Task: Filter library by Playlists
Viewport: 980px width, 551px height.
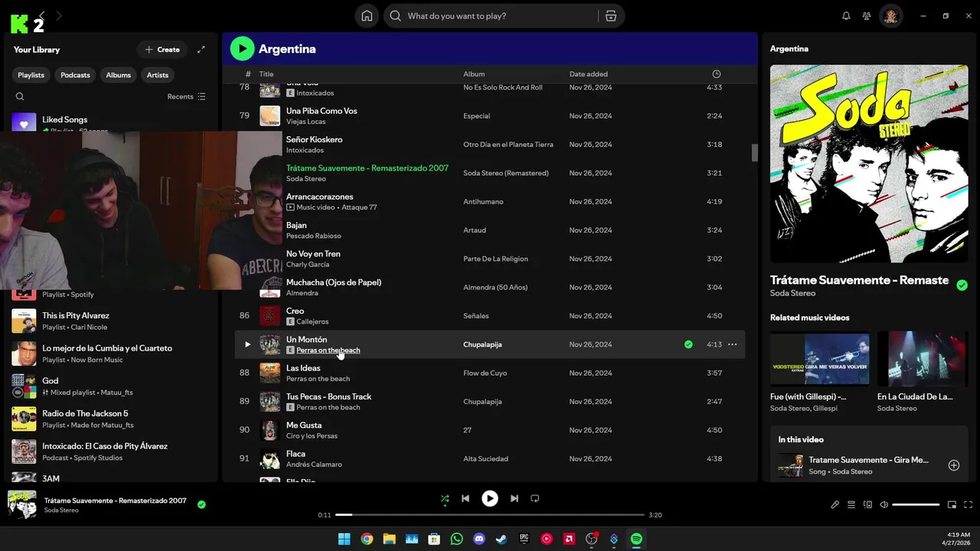Action: point(31,75)
